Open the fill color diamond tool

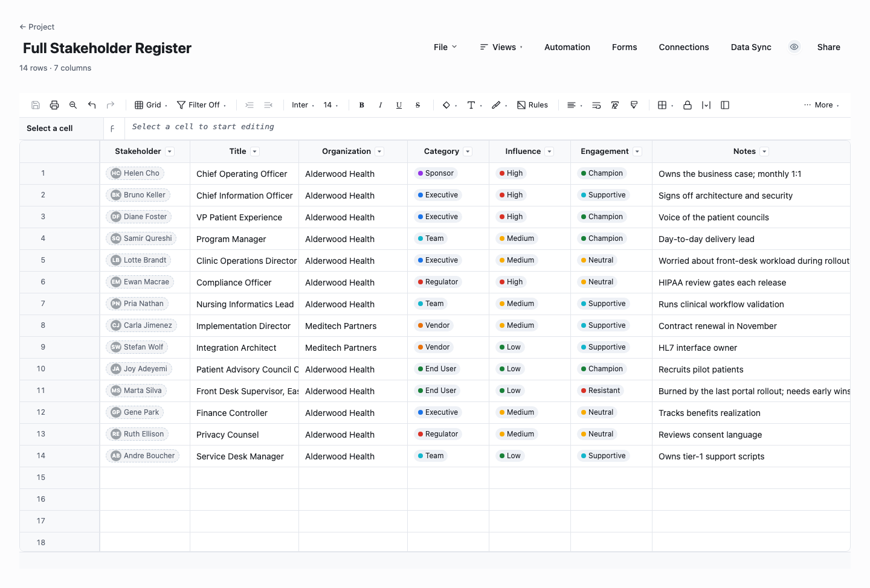(449, 105)
